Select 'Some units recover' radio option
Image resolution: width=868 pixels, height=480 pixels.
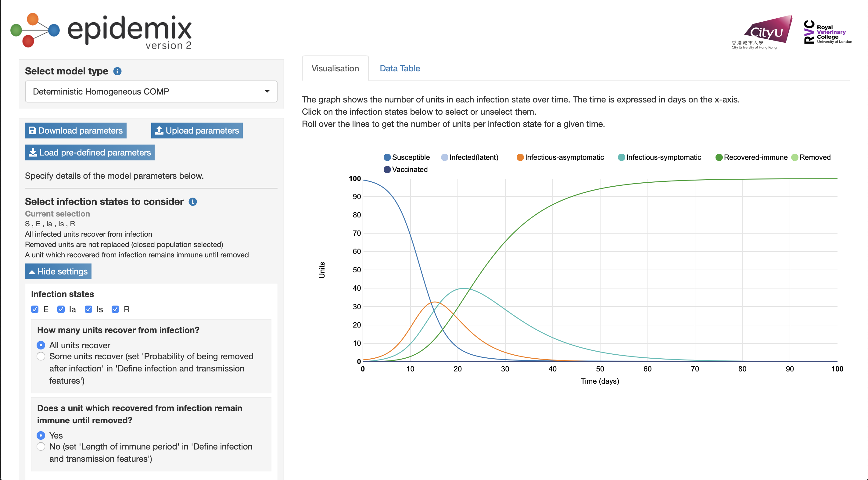pyautogui.click(x=41, y=356)
